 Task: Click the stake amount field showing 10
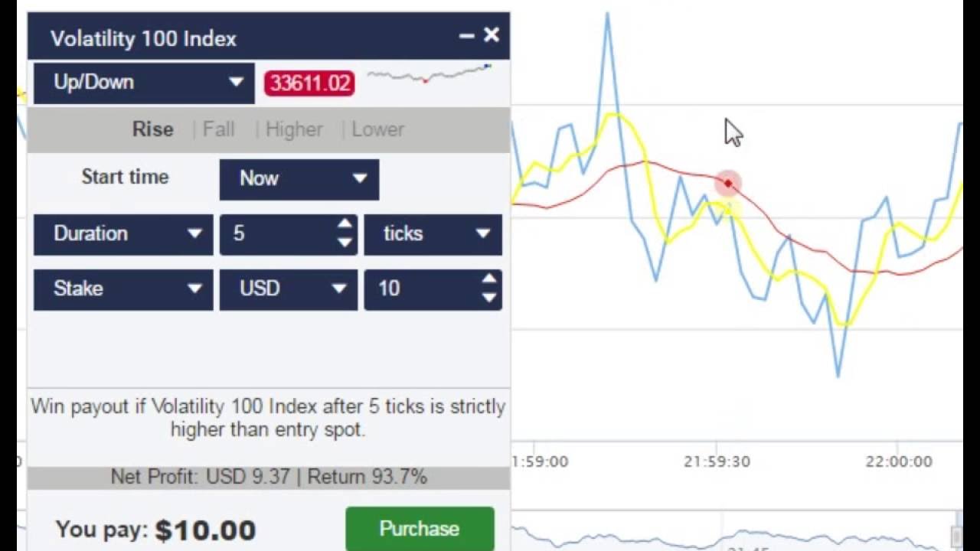[421, 289]
